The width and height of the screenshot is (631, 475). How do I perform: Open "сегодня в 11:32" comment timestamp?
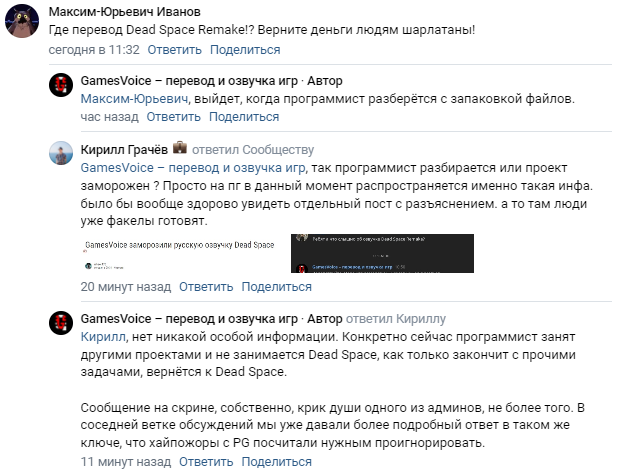(x=94, y=49)
